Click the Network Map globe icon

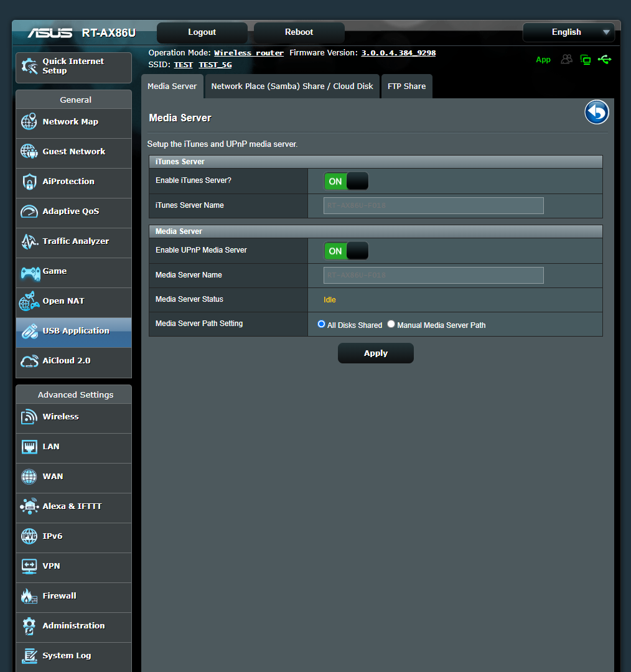coord(29,122)
